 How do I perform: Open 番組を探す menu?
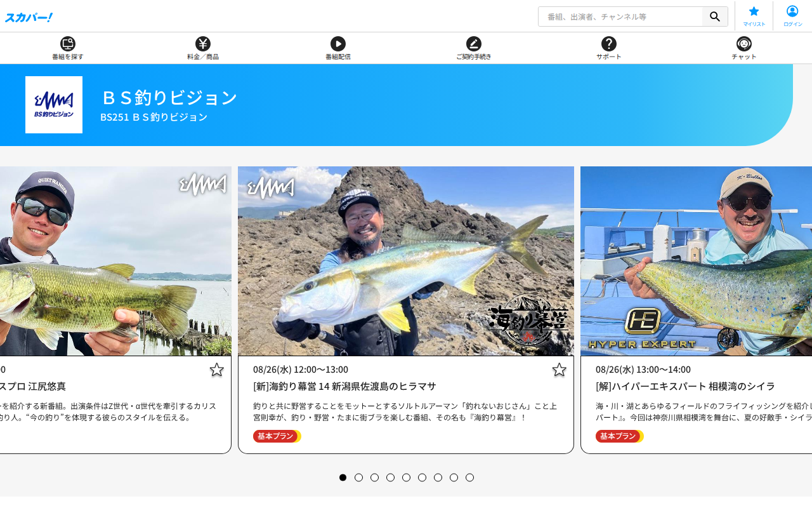point(68,48)
